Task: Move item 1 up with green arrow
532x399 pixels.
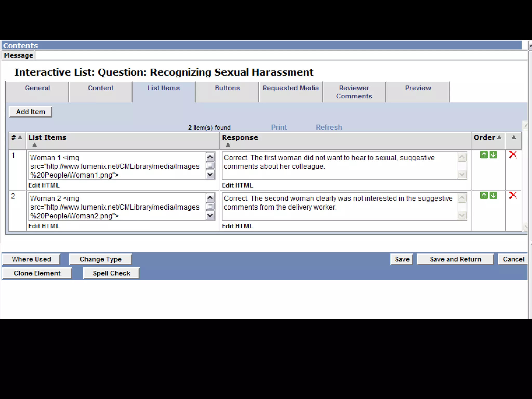Action: tap(484, 155)
